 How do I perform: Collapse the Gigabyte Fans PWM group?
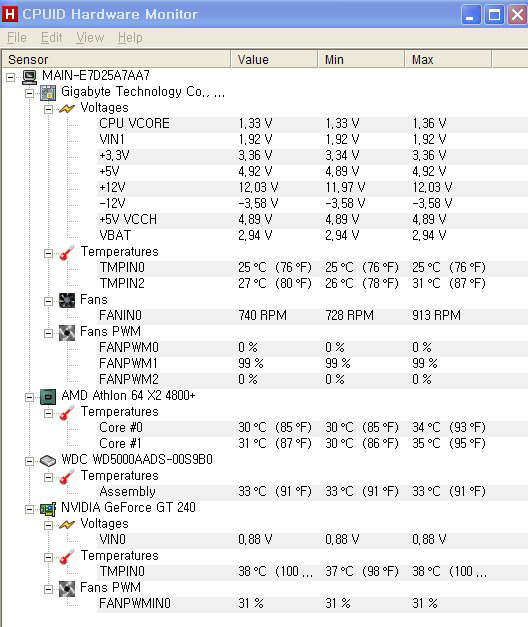pyautogui.click(x=48, y=333)
